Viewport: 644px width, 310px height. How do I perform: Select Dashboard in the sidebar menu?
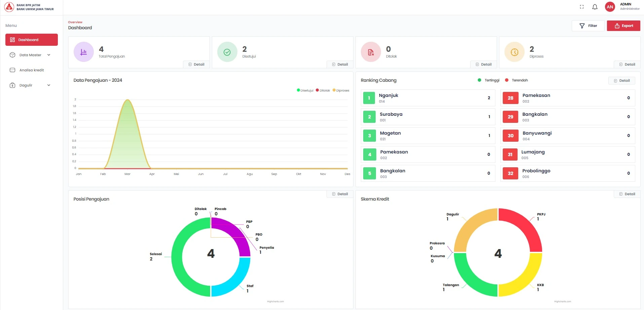pyautogui.click(x=32, y=40)
